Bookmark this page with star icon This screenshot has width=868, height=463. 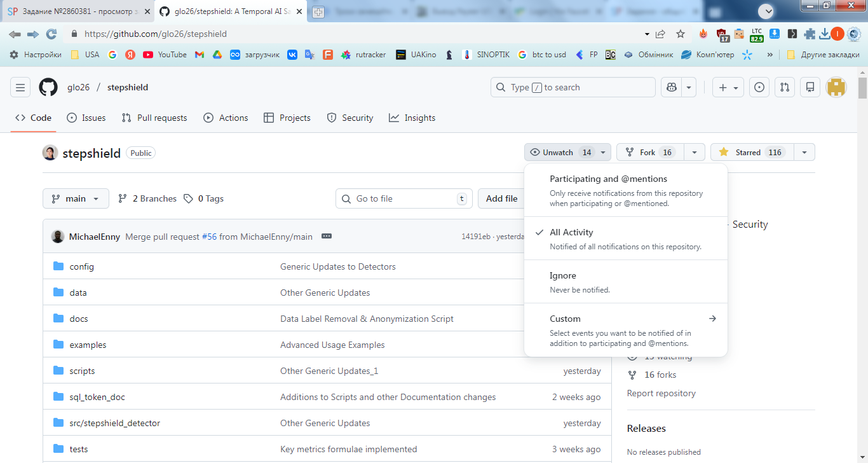tap(681, 34)
